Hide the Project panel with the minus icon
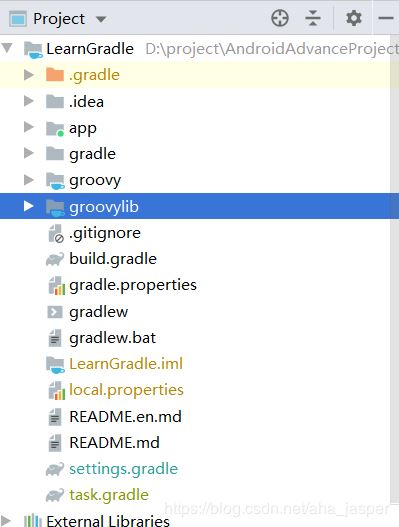399x527 pixels. pos(386,18)
